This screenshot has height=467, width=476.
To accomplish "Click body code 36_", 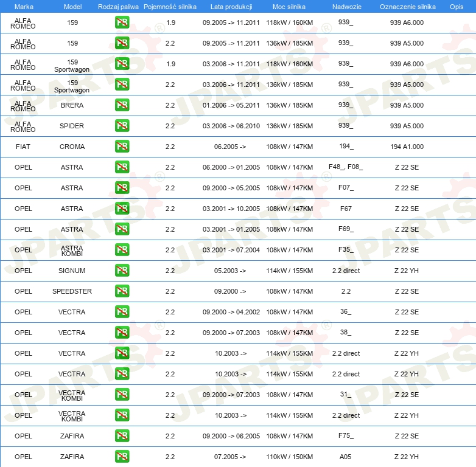I will (346, 312).
